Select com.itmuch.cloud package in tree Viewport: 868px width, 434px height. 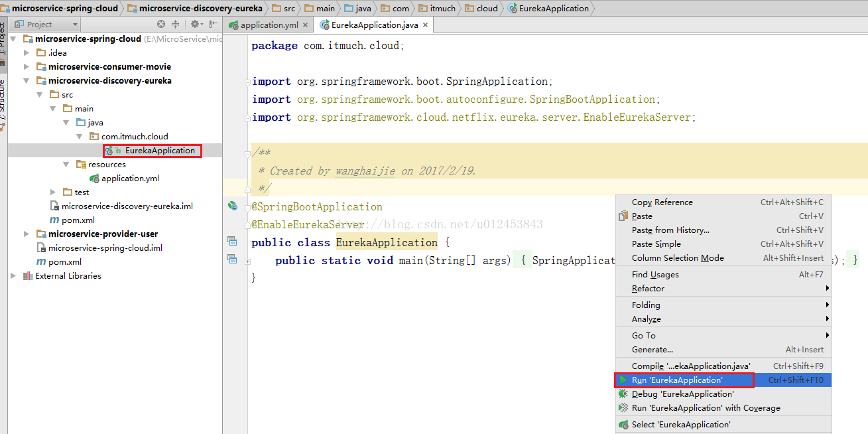click(135, 137)
